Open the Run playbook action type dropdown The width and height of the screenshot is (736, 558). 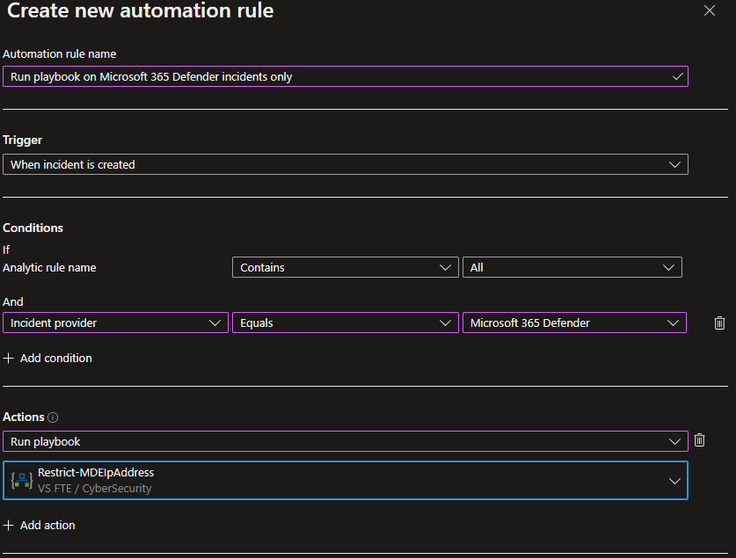tap(345, 441)
